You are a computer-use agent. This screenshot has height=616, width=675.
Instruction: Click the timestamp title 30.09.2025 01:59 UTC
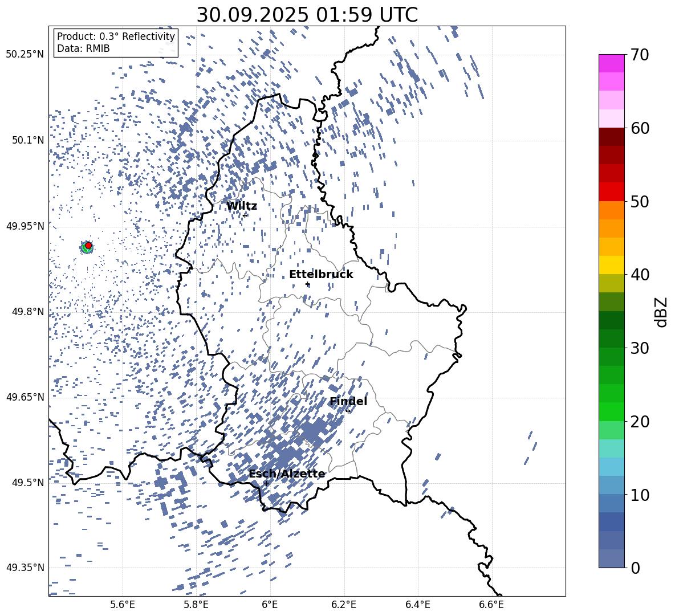click(307, 15)
